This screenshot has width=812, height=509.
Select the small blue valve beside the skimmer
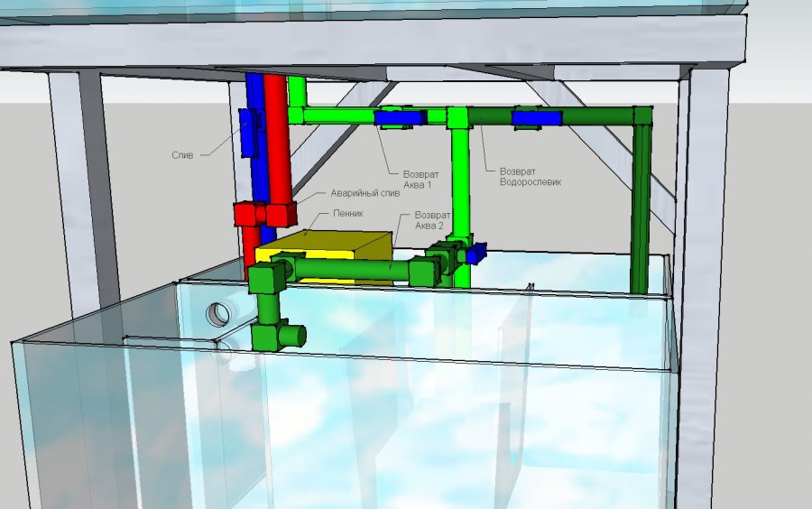tap(475, 254)
